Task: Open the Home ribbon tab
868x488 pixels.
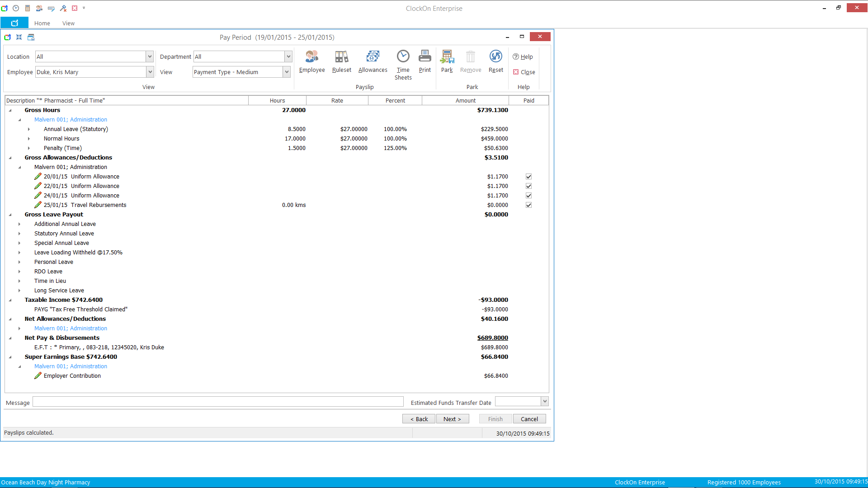Action: tap(42, 23)
